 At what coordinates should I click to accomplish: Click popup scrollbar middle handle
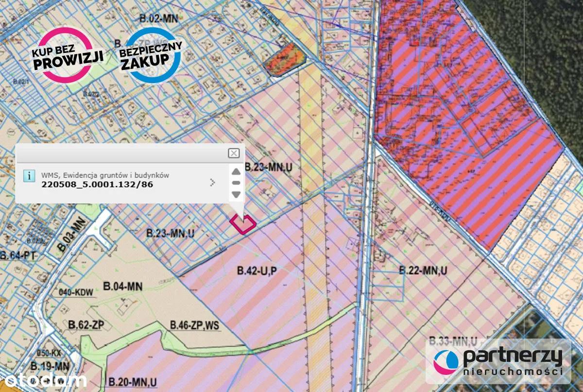tap(236, 183)
